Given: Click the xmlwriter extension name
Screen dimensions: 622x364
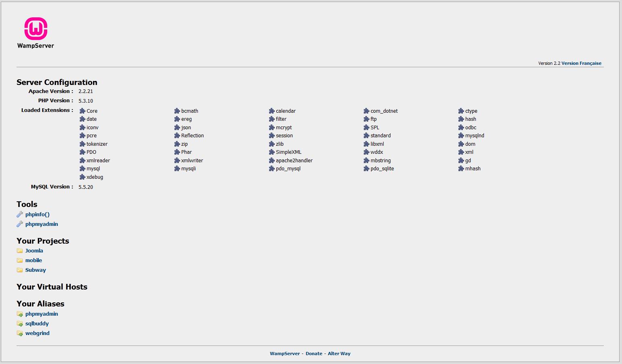Looking at the screenshot, I should click(x=192, y=160).
